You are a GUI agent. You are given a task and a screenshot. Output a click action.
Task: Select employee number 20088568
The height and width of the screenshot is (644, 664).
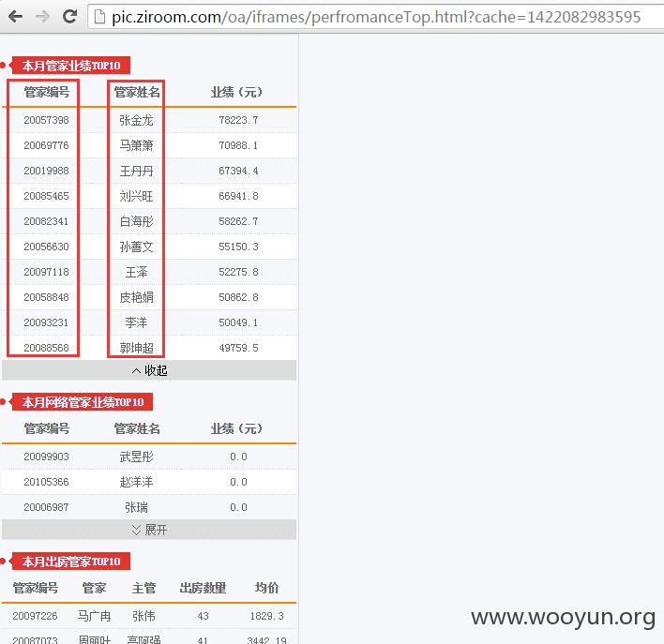(46, 348)
